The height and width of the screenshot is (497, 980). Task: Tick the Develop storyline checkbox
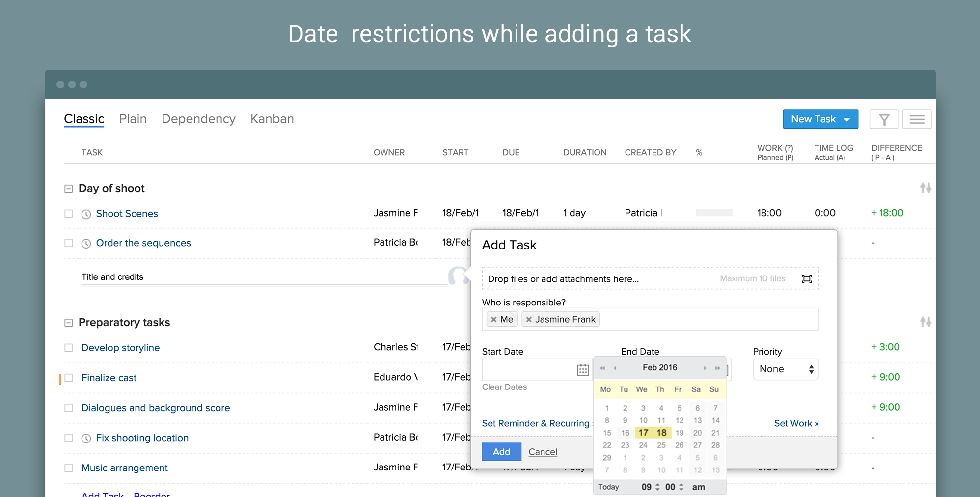pyautogui.click(x=69, y=348)
